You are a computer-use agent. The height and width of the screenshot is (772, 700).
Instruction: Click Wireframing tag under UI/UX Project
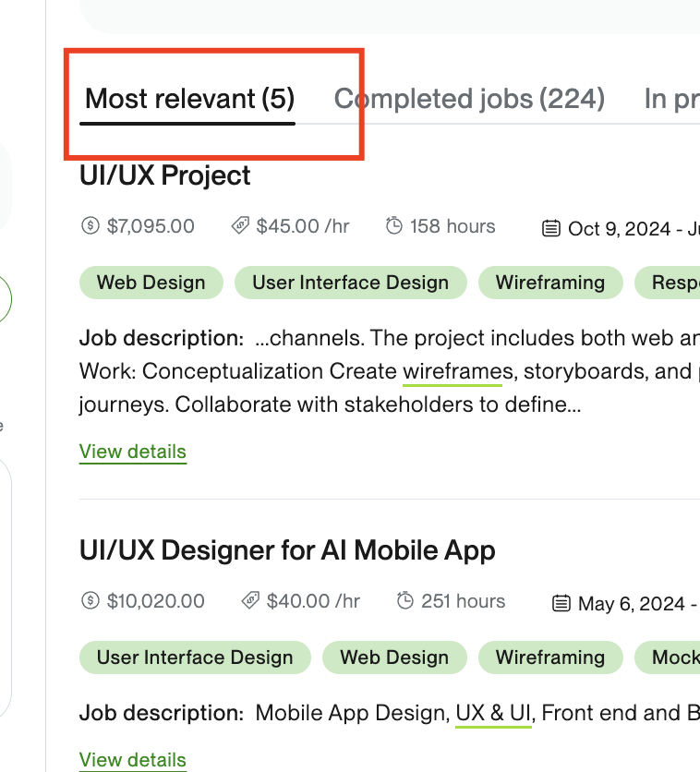coord(550,283)
